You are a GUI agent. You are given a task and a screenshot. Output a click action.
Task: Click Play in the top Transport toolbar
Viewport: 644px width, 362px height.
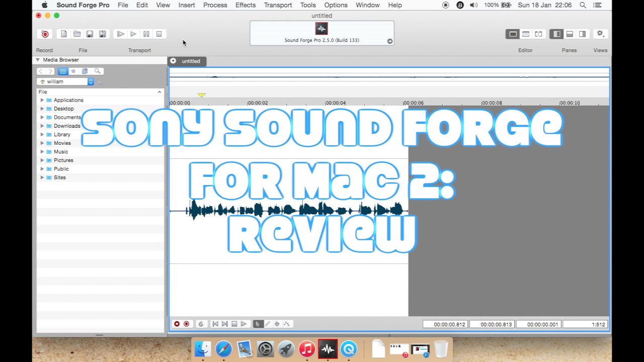point(133,34)
